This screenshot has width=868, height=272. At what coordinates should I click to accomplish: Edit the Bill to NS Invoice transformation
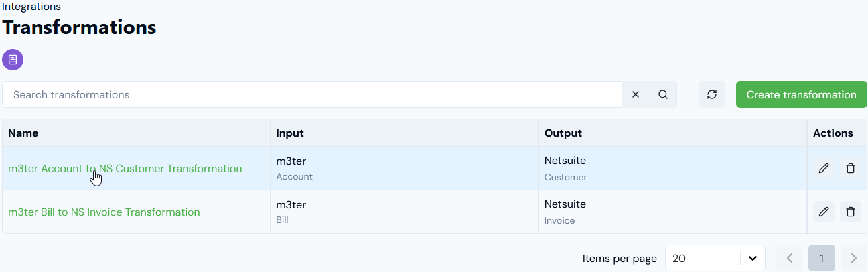824,212
